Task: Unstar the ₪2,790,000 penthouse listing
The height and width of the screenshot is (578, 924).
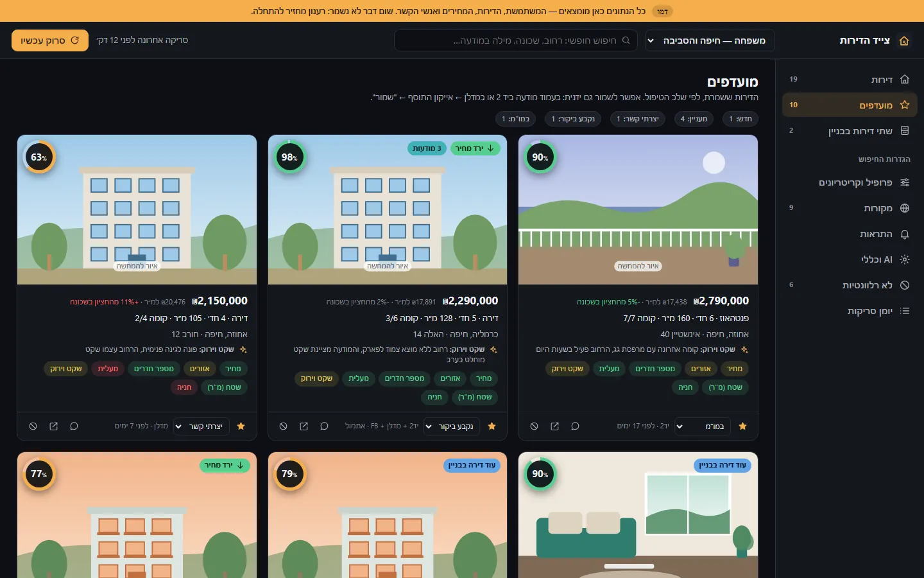Action: (742, 426)
